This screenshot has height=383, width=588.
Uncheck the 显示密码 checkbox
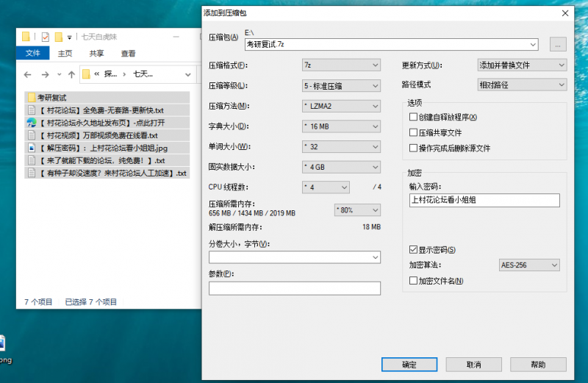coord(413,250)
